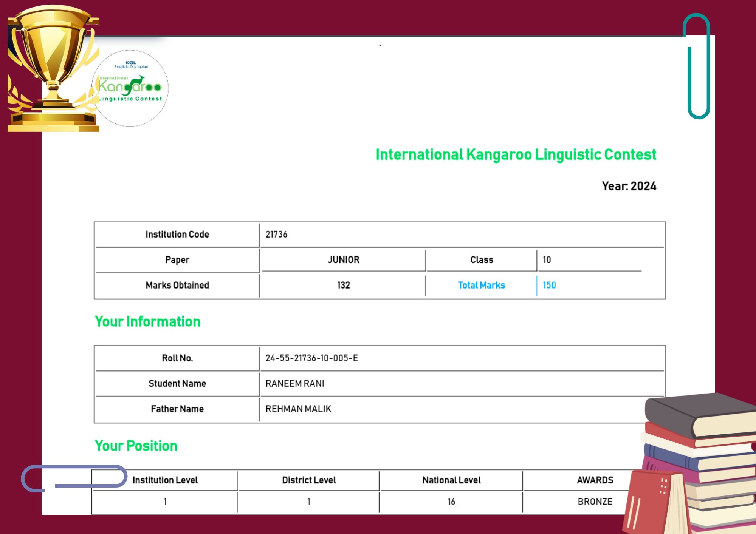Screen dimensions: 756x534
Task: Click the 'Your Information' heading
Action: click(x=147, y=321)
